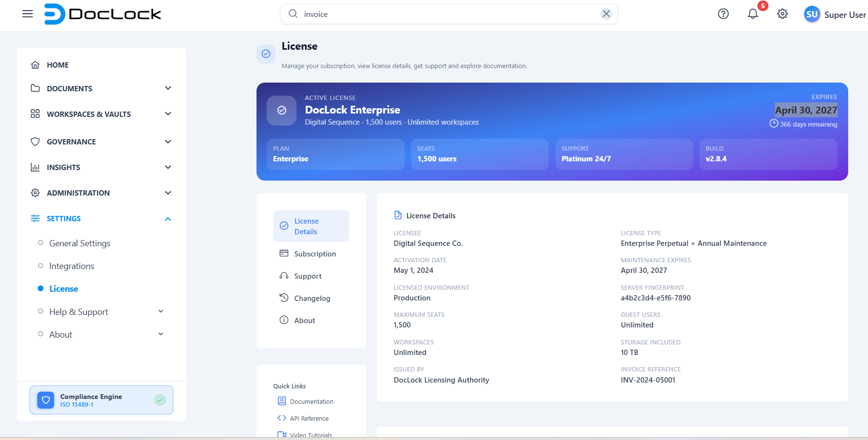Click the Governance shield icon

click(35, 142)
